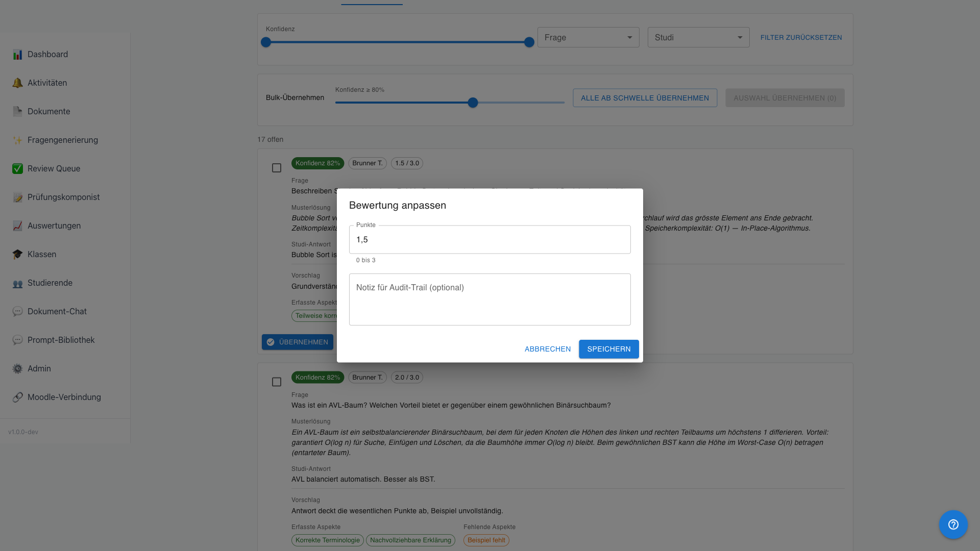
Task: Click Filter zurücksetzen link
Action: tap(801, 37)
